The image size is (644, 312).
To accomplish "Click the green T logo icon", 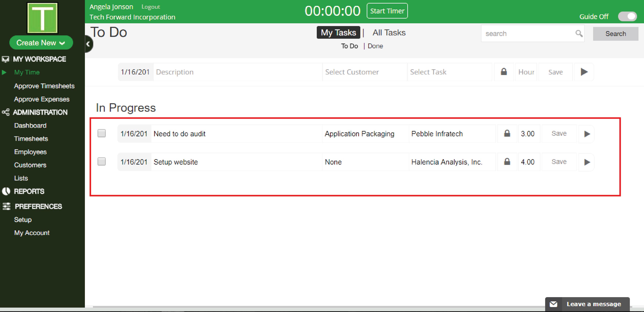I will tap(42, 18).
